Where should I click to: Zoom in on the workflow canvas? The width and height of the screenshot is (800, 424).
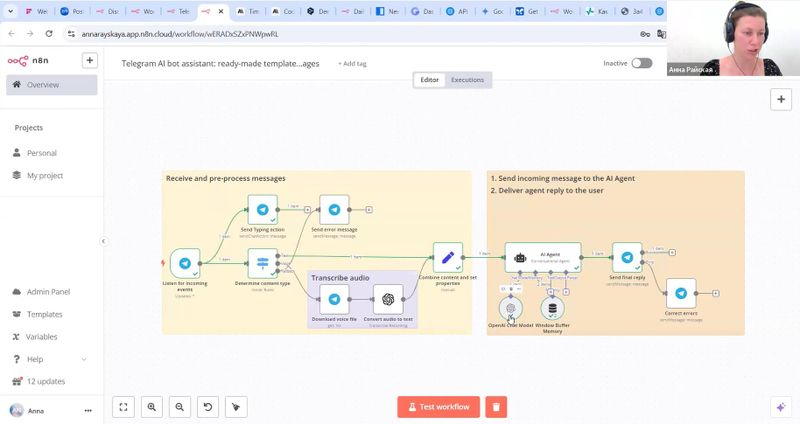151,407
